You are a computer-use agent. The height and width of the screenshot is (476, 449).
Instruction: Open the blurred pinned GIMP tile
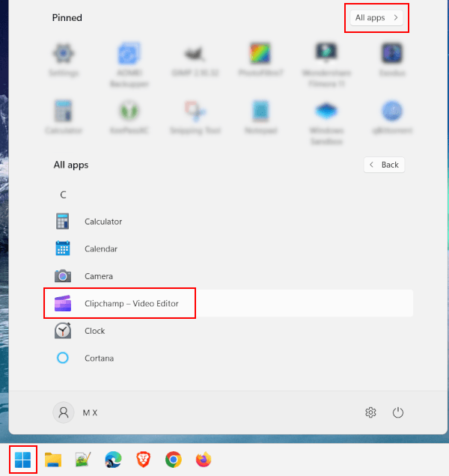click(x=195, y=61)
